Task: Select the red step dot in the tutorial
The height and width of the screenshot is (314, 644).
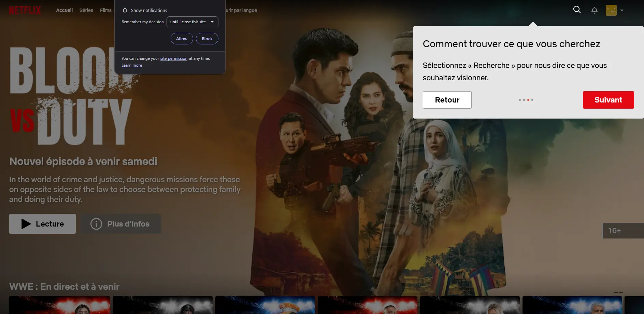Action: click(x=528, y=100)
